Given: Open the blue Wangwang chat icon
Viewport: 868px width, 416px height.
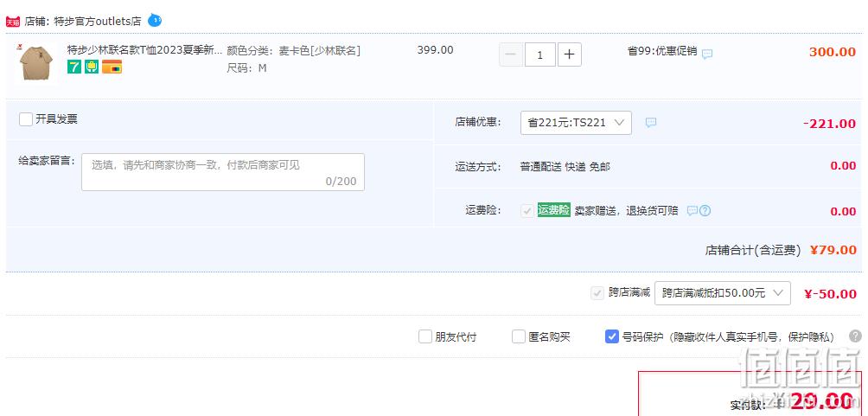Looking at the screenshot, I should click(155, 21).
